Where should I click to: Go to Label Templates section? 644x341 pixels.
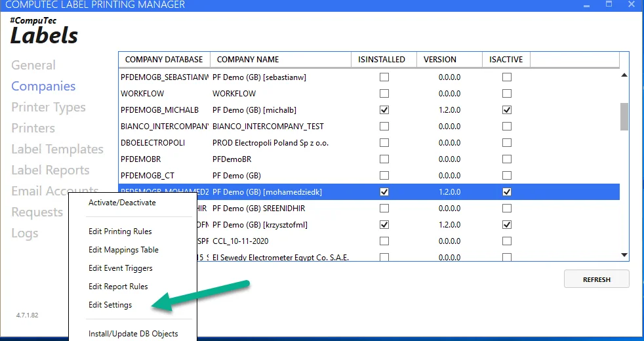click(57, 149)
